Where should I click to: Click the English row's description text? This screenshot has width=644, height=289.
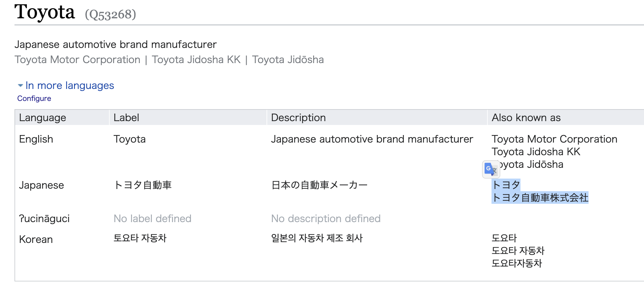372,139
